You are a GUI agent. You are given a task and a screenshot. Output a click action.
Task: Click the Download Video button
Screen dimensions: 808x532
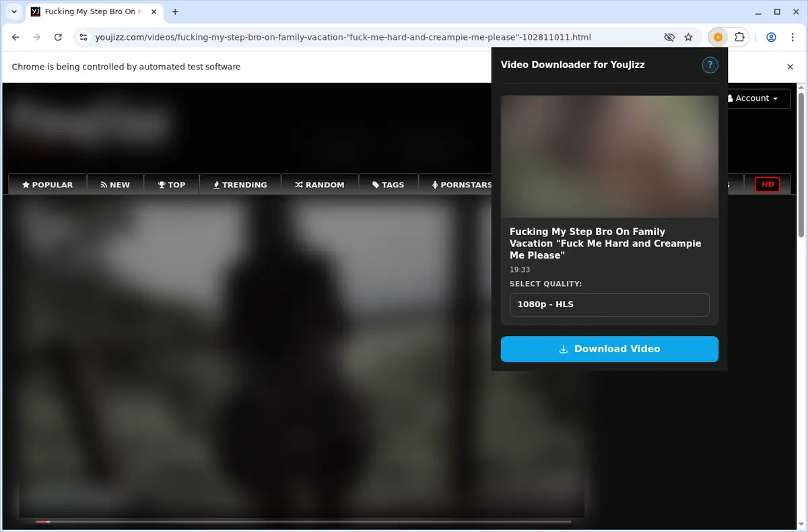(x=609, y=349)
